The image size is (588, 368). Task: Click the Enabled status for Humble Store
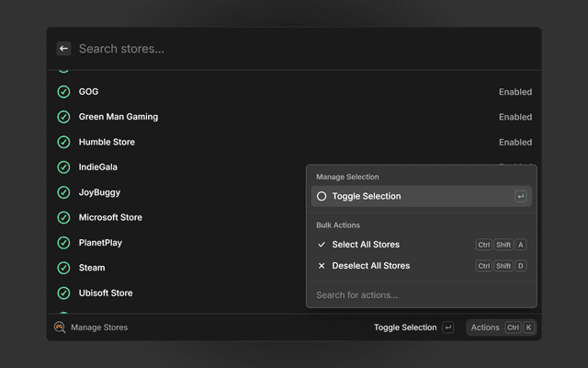click(x=515, y=143)
